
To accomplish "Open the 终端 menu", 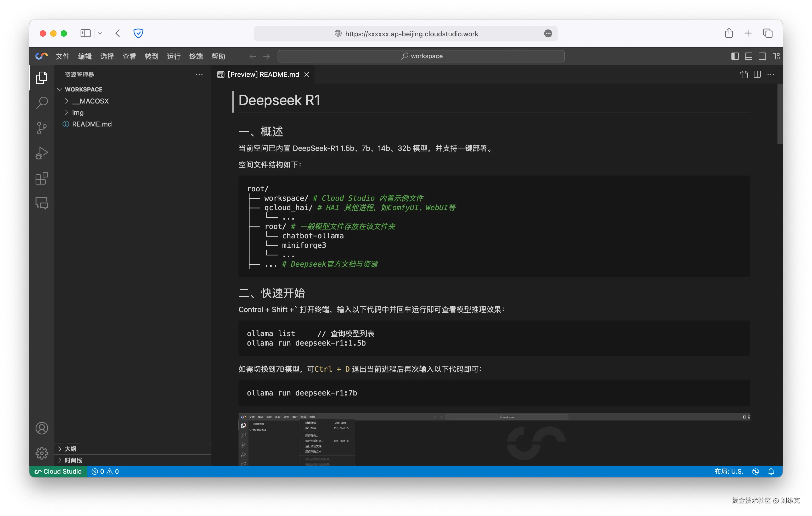I will pyautogui.click(x=196, y=56).
